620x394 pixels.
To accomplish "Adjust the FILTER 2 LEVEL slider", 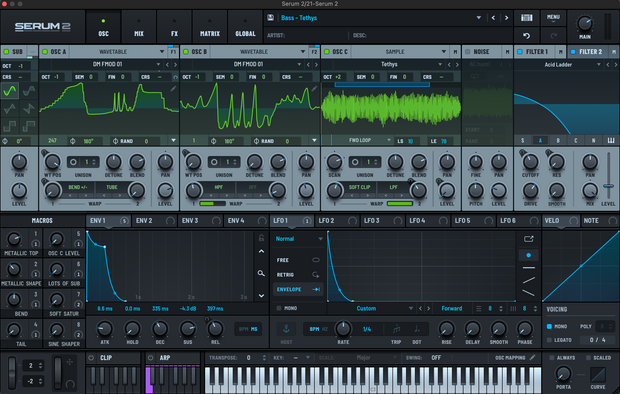I will 608,186.
